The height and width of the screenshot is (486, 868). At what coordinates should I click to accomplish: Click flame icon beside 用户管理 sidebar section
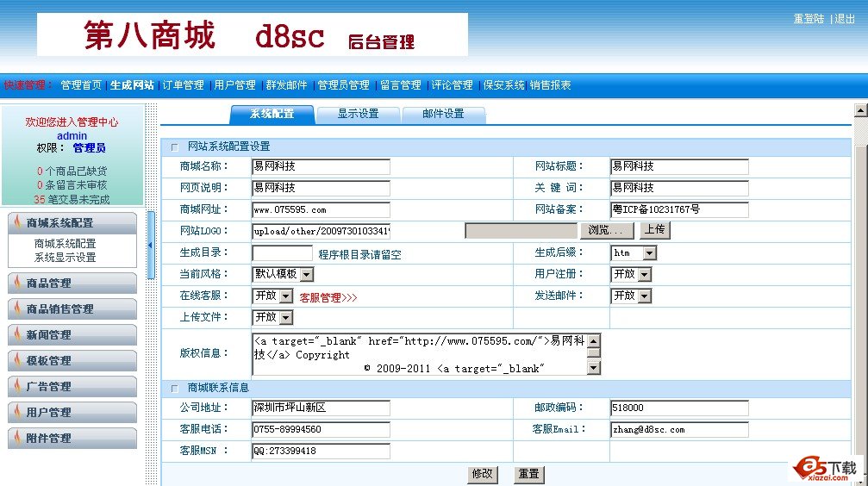[17, 411]
